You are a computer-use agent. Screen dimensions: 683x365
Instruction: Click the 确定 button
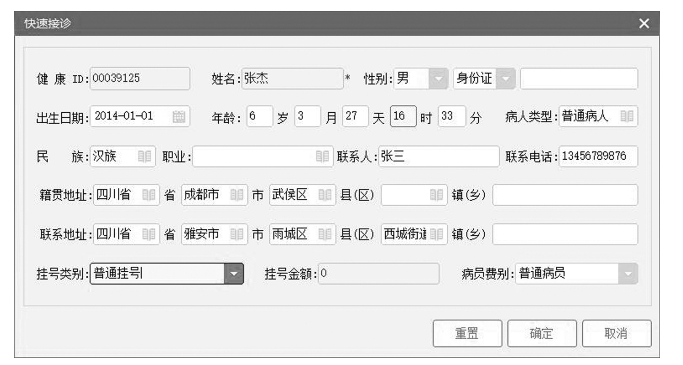pyautogui.click(x=542, y=334)
